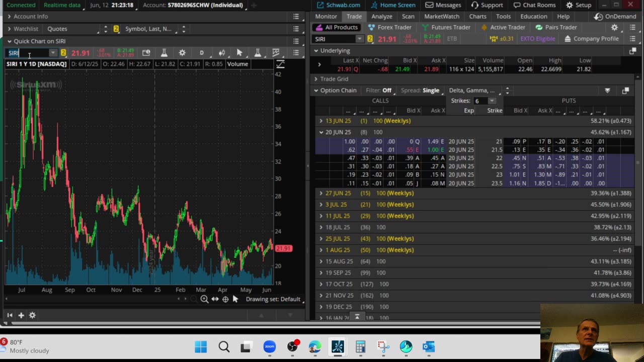Open the Pairs Trader sub-tab
The height and width of the screenshot is (362, 644).
tap(556, 28)
